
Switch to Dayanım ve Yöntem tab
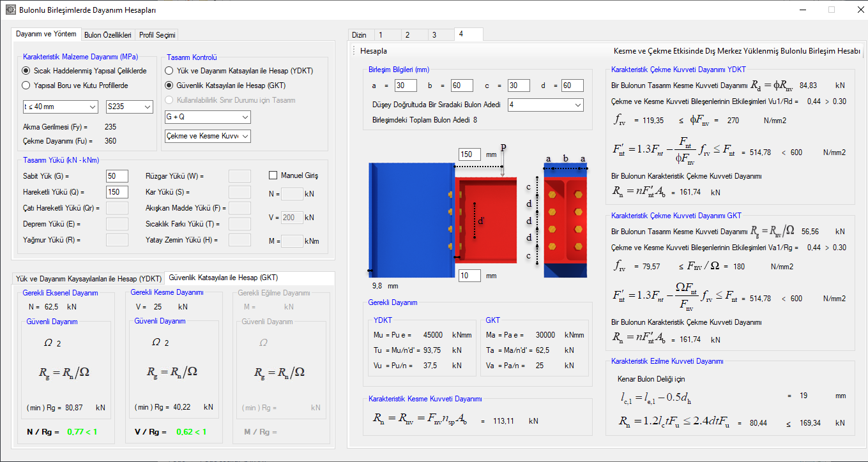coord(46,34)
